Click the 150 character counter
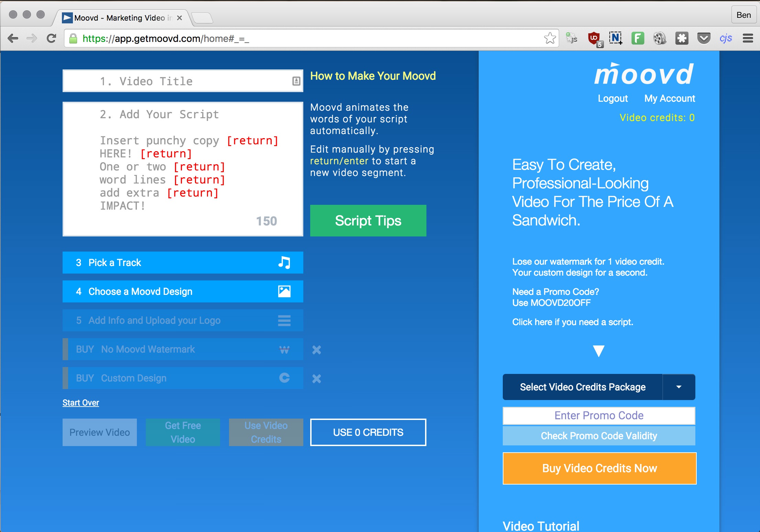Image resolution: width=760 pixels, height=532 pixels. click(x=266, y=221)
